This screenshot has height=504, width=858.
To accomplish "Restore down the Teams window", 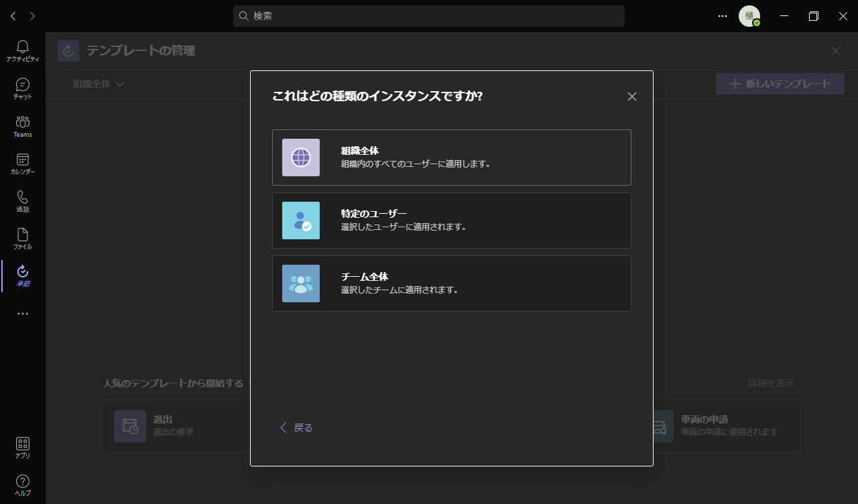I will point(814,16).
